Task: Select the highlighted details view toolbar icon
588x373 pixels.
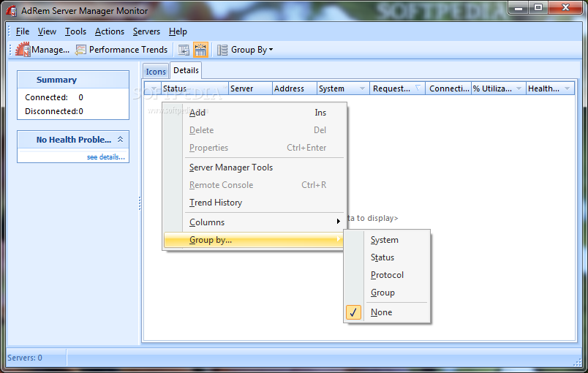Action: (200, 50)
